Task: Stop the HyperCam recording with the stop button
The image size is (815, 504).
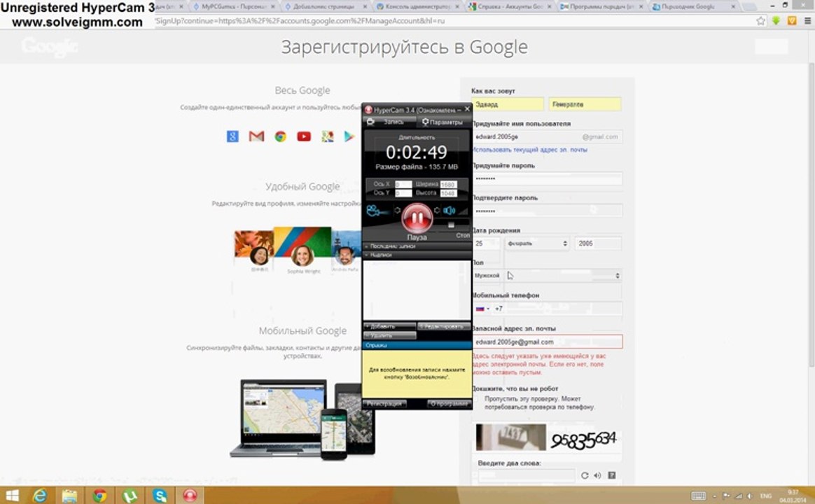Action: (451, 225)
